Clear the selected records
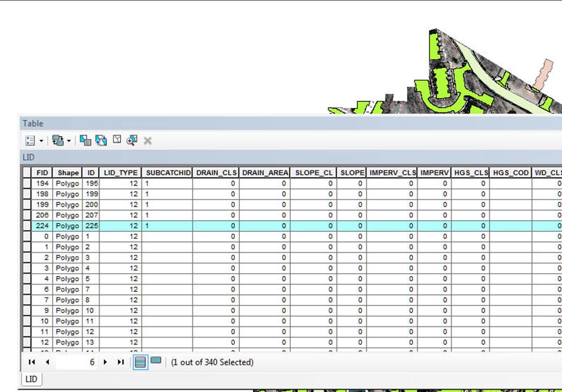The image size is (562, 392). click(x=116, y=140)
